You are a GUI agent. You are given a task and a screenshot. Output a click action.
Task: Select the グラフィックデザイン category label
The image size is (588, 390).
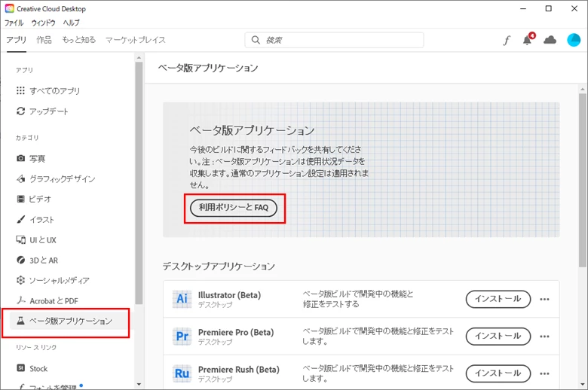pyautogui.click(x=63, y=179)
